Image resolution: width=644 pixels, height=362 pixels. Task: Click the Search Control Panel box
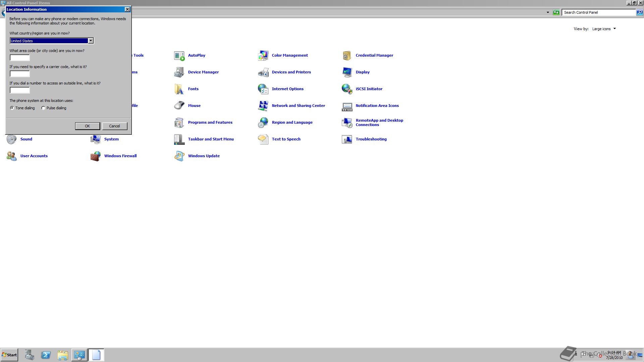pyautogui.click(x=599, y=12)
